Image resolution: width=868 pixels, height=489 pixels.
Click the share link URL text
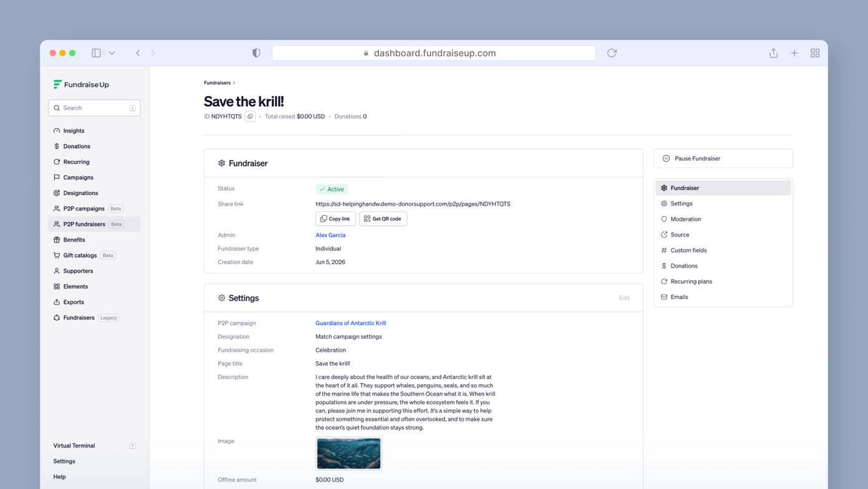pyautogui.click(x=413, y=204)
